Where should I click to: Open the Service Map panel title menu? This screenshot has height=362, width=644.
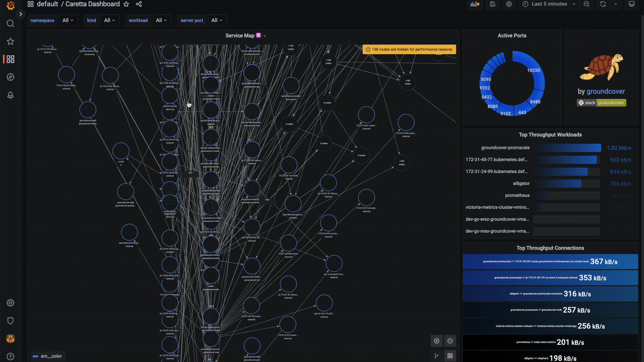240,36
